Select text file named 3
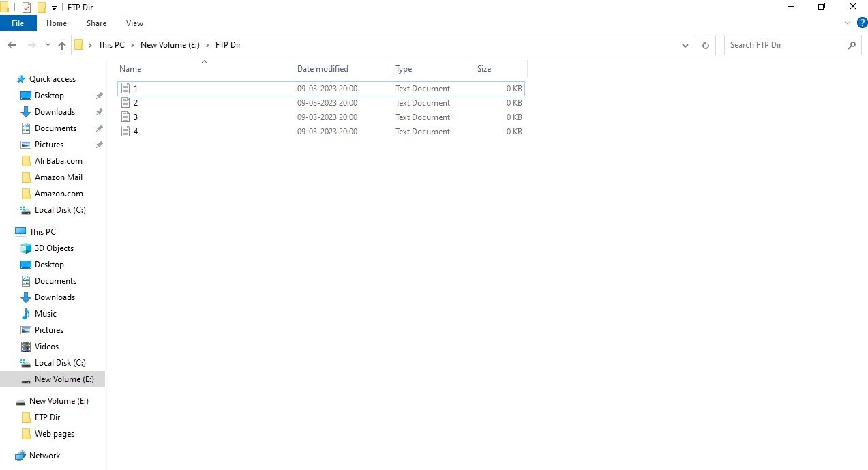The width and height of the screenshot is (868, 470). point(320,117)
